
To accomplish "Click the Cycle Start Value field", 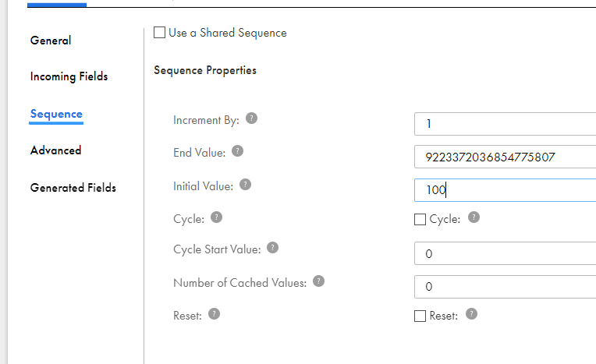I will tap(506, 253).
